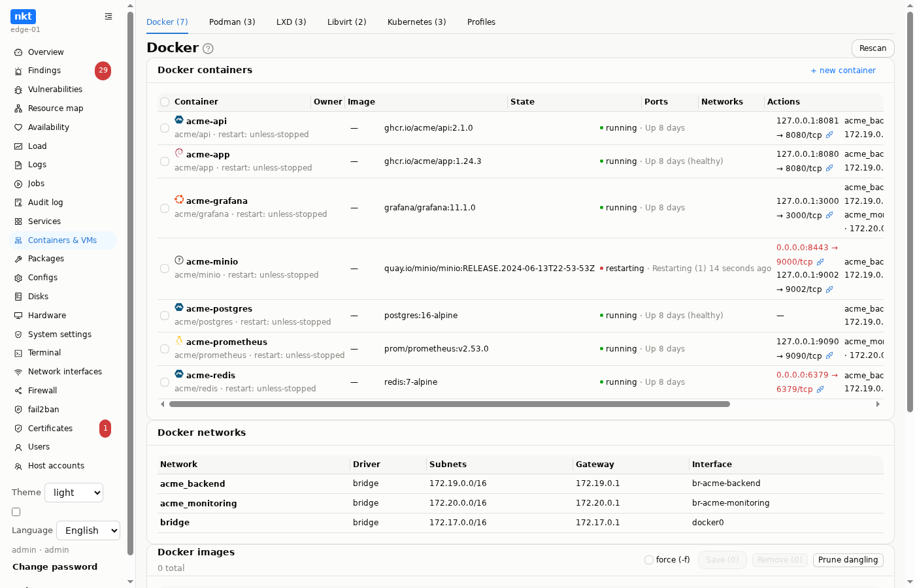Click the Logs document icon
The height and width of the screenshot is (588, 915).
tap(18, 165)
